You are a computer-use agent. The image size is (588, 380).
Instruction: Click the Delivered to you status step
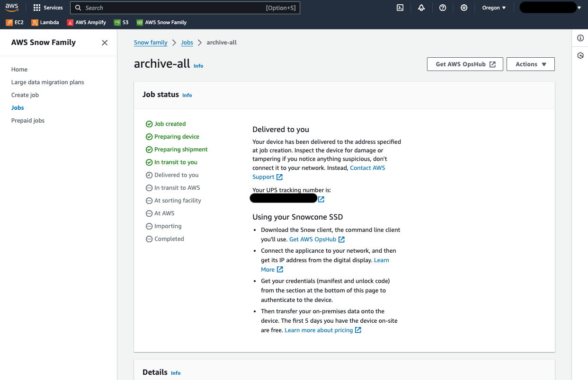click(172, 175)
